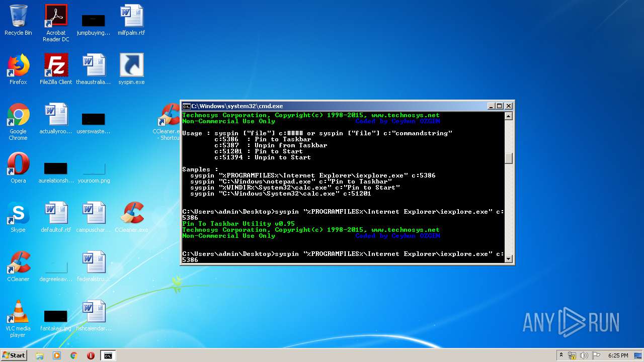Click the cmd.exe title bar text
The width and height of the screenshot is (644, 362).
237,106
